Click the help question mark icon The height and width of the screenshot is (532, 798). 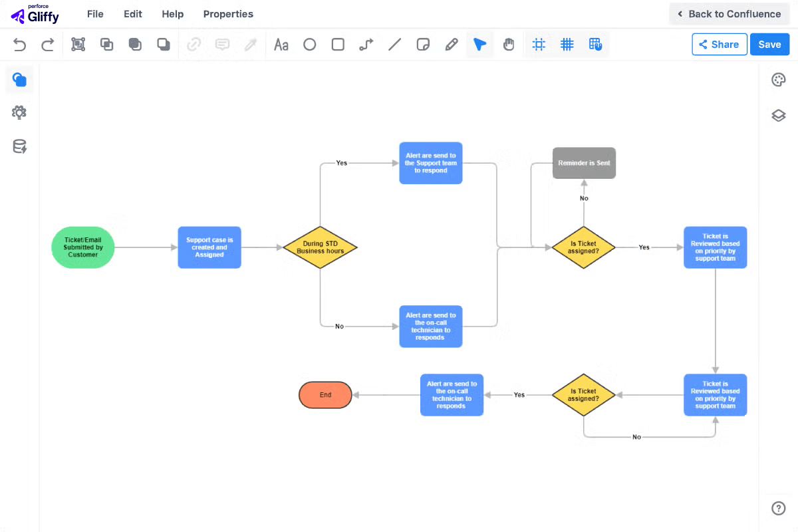pos(779,508)
